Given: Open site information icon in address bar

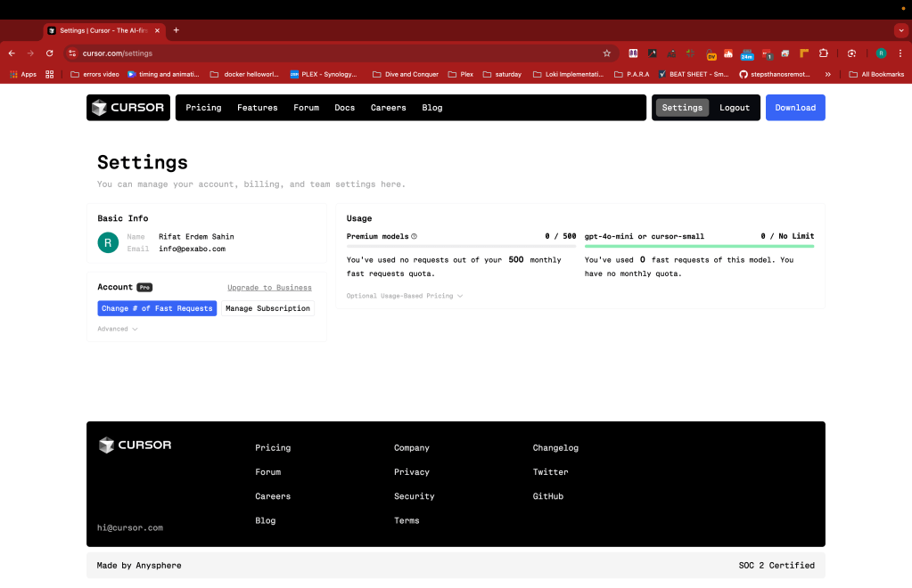Looking at the screenshot, I should [72, 53].
